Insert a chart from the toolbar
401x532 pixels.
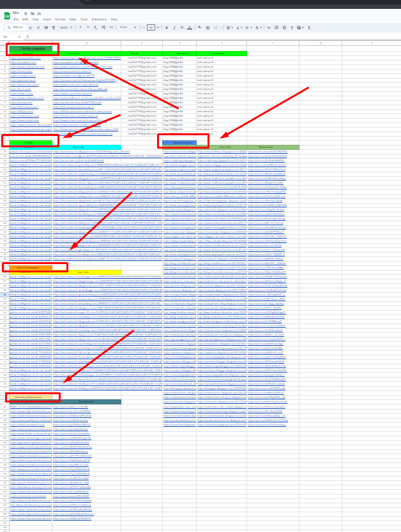tap(284, 27)
